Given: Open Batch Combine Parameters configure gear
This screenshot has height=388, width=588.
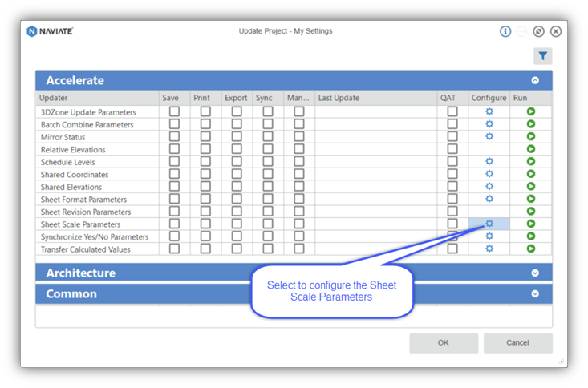Looking at the screenshot, I should point(489,123).
